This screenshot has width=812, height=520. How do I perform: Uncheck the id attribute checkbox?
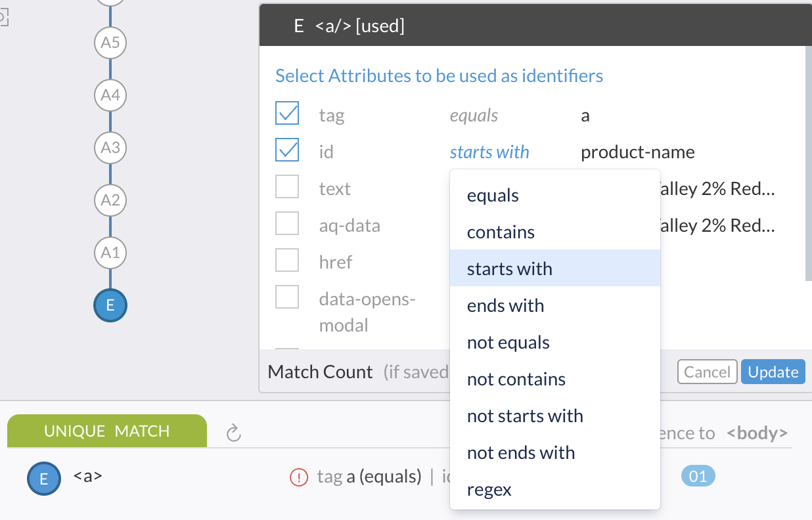pyautogui.click(x=287, y=149)
